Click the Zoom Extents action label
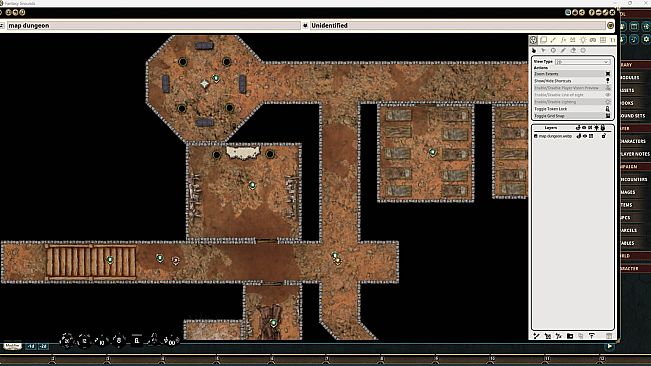This screenshot has height=366, width=651. coord(546,74)
